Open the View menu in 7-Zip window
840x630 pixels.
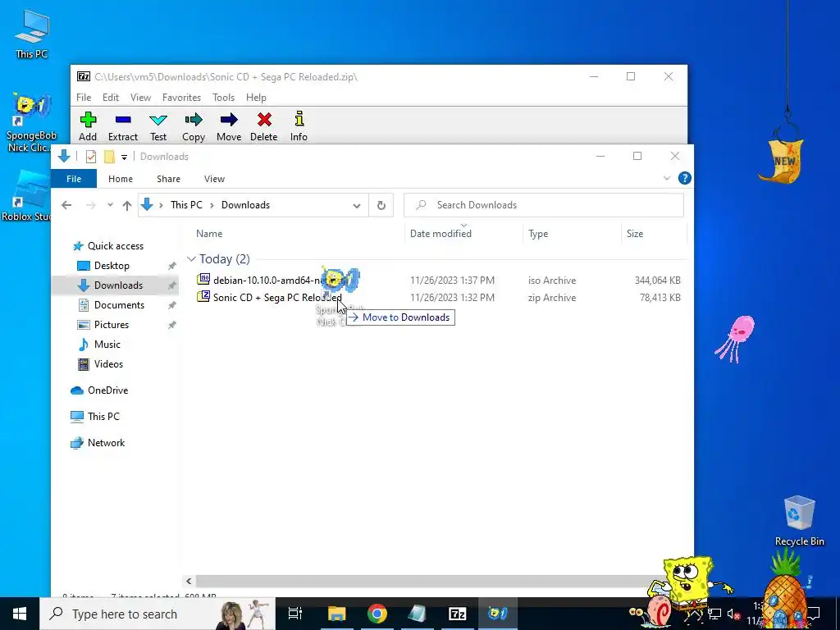pyautogui.click(x=140, y=98)
